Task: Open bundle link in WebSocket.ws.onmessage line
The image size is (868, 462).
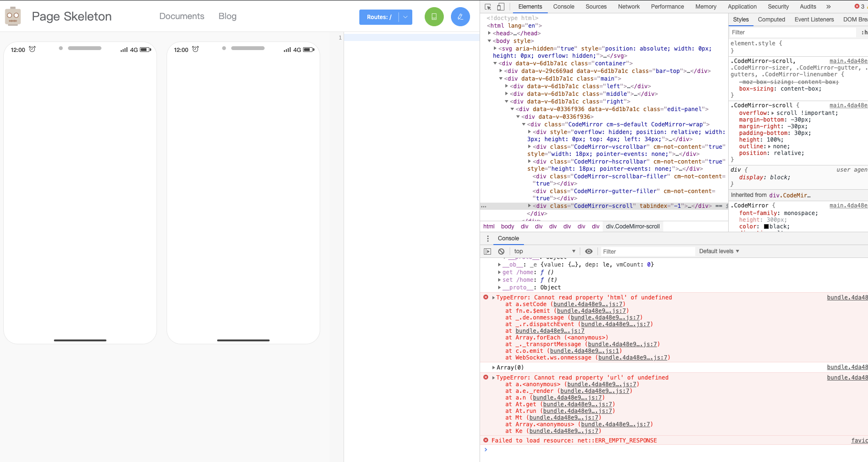Action: pyautogui.click(x=633, y=358)
